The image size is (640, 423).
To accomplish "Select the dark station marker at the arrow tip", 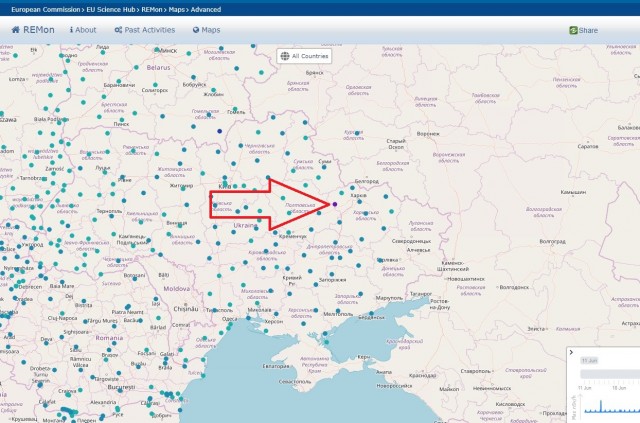I will pos(335,205).
